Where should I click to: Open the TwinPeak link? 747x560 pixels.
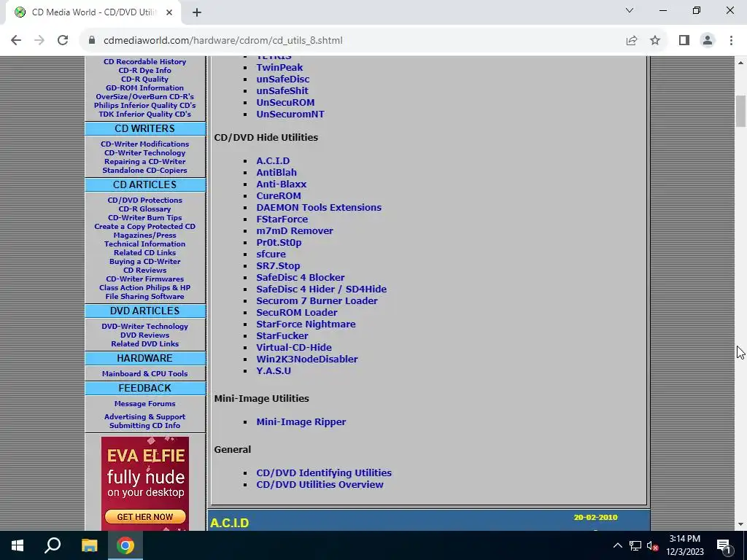pyautogui.click(x=279, y=68)
